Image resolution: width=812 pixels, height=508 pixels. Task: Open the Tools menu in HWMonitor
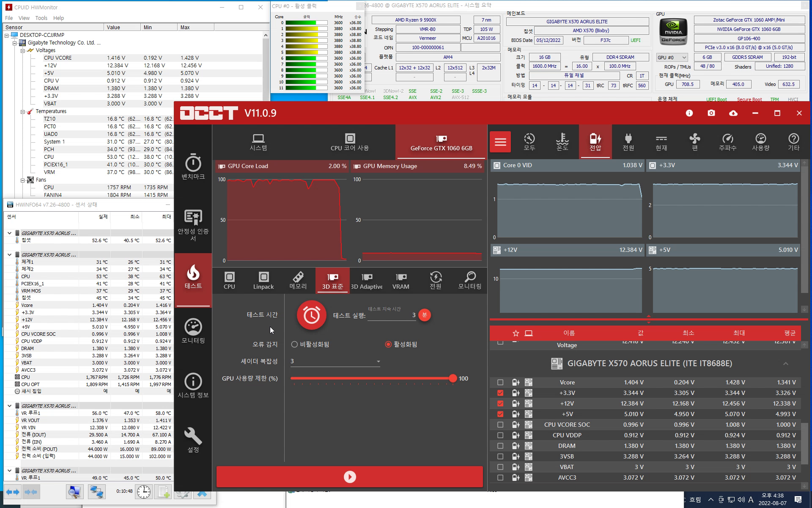41,18
